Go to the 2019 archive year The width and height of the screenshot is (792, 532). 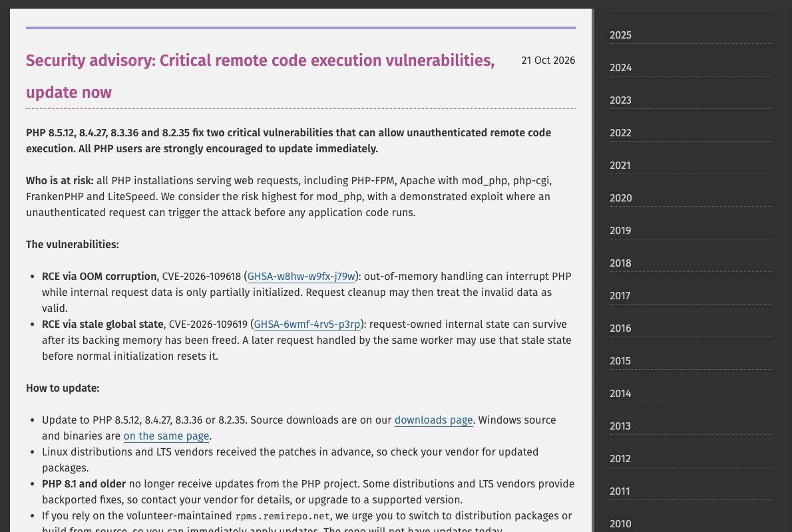click(x=621, y=231)
